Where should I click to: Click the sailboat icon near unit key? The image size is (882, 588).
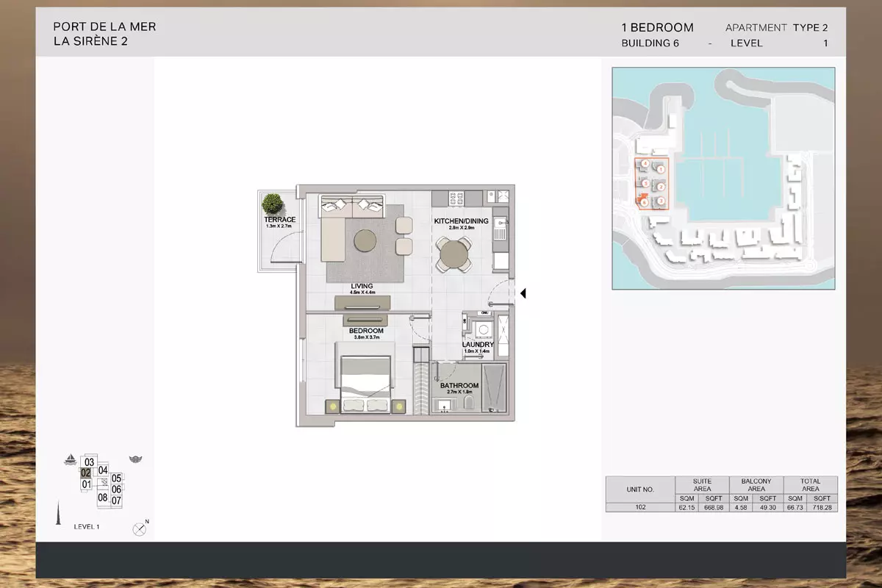tap(71, 460)
